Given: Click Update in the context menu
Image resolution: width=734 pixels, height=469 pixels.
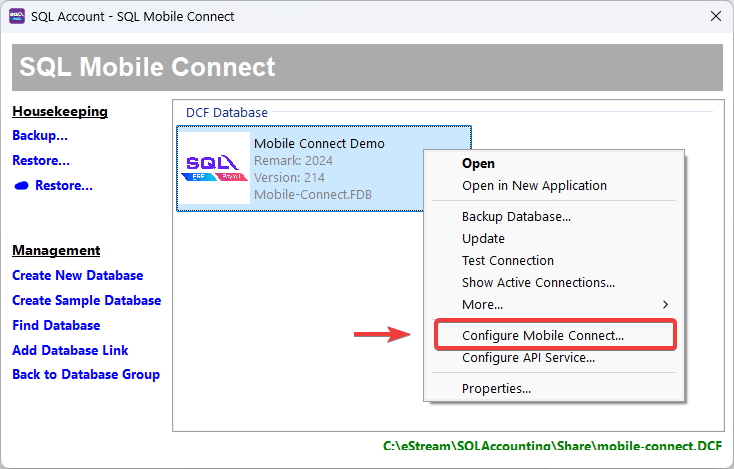Looking at the screenshot, I should pos(483,238).
